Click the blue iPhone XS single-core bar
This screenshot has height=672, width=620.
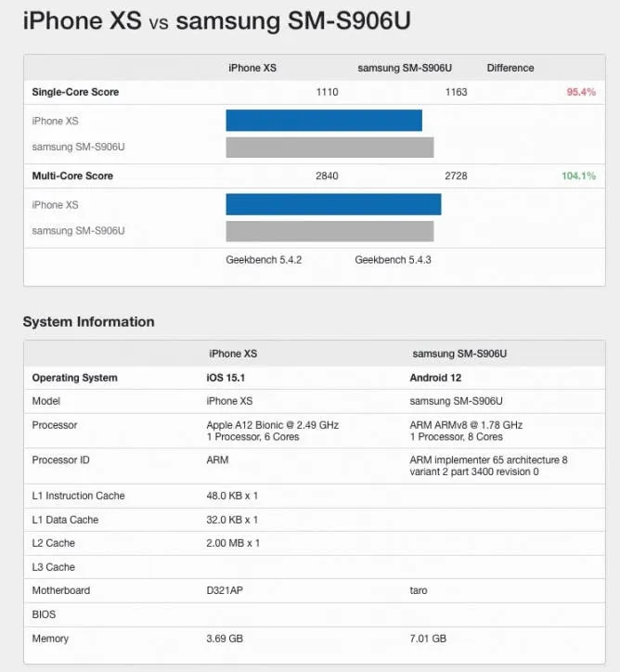coord(323,121)
